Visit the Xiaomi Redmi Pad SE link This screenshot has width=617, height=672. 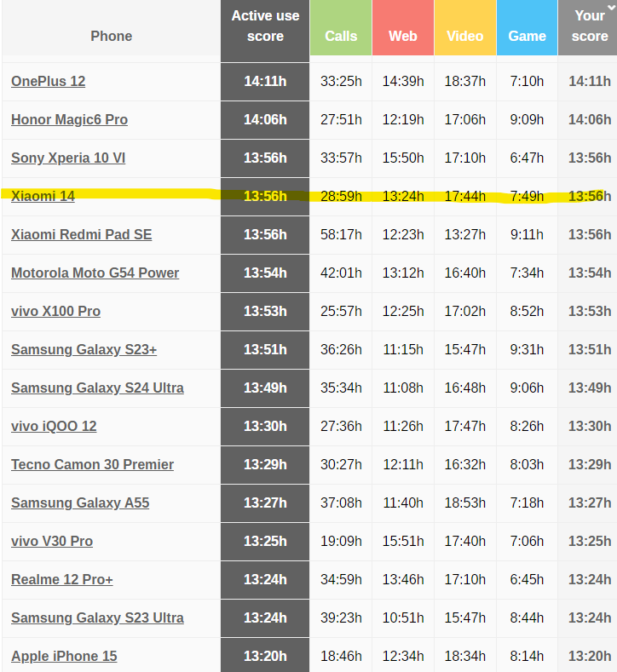(x=81, y=235)
